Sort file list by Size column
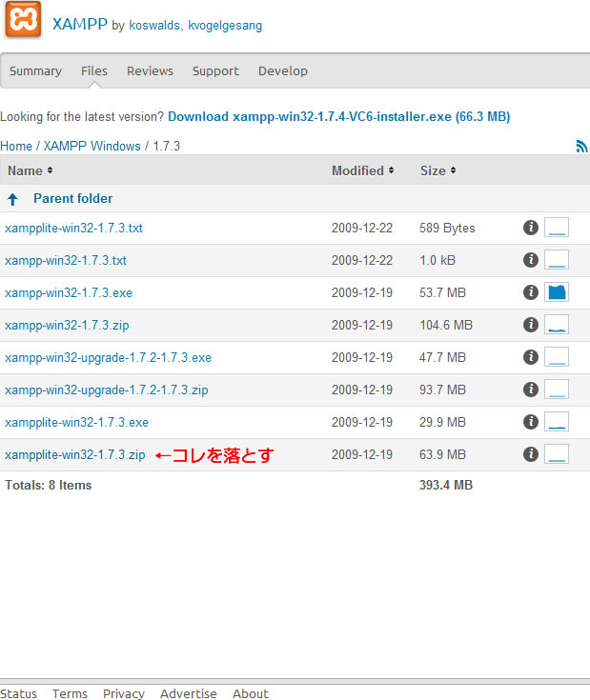This screenshot has width=590, height=700. point(437,170)
